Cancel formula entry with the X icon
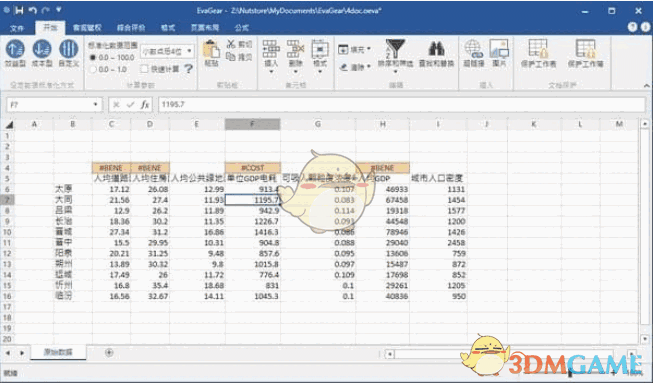Screen dimensions: 653x383 click(116, 104)
